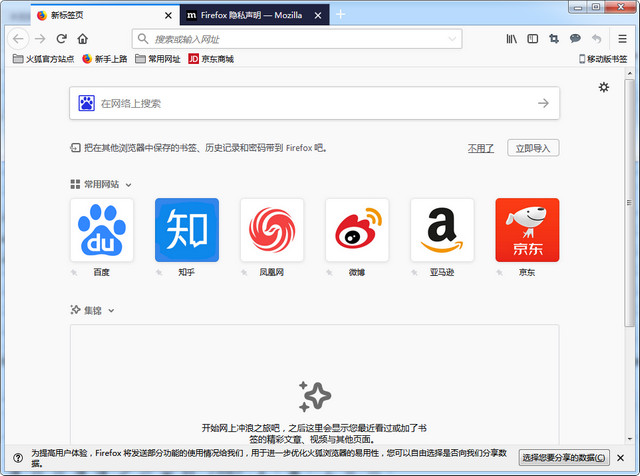Open the 京东商城 bookmark

211,59
